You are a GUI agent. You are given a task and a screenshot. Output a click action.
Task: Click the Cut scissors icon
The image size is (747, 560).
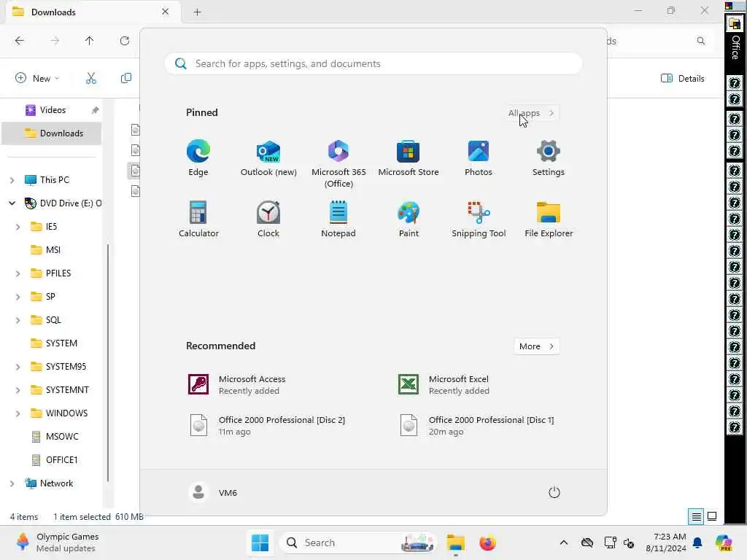point(91,78)
